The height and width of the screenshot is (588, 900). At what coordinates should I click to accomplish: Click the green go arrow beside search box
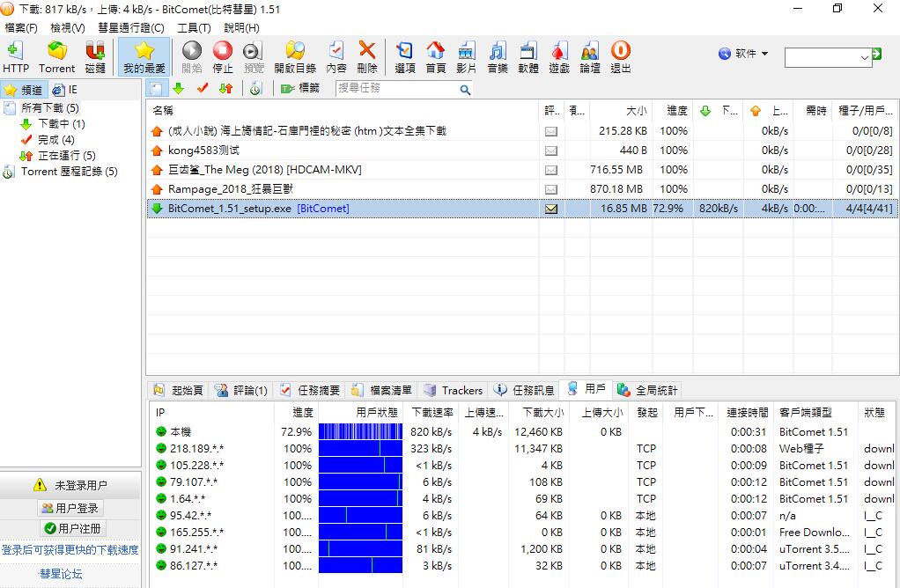(x=876, y=54)
